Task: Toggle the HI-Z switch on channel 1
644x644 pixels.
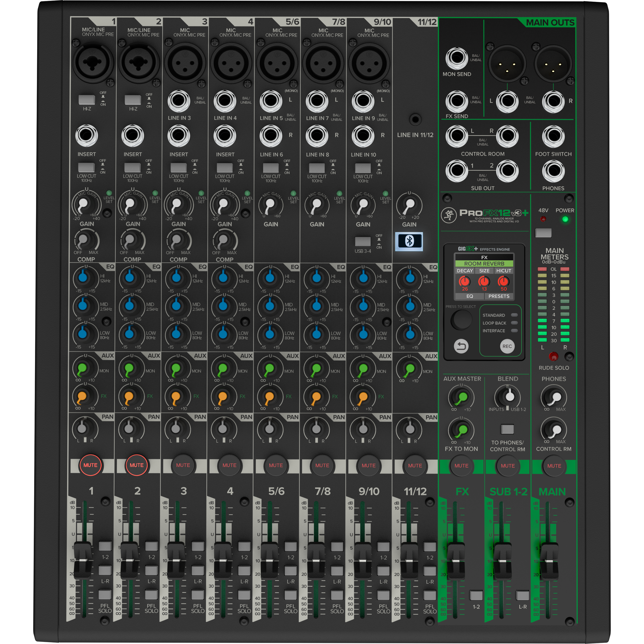Action: point(87,100)
